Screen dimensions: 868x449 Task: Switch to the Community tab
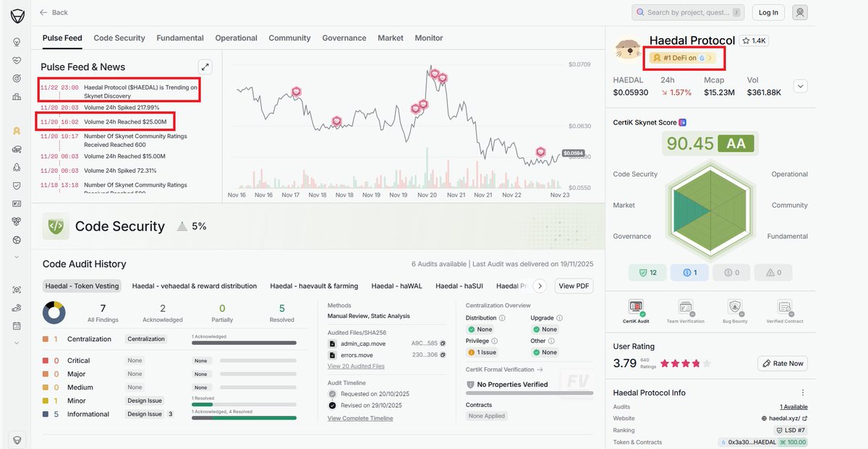[289, 38]
